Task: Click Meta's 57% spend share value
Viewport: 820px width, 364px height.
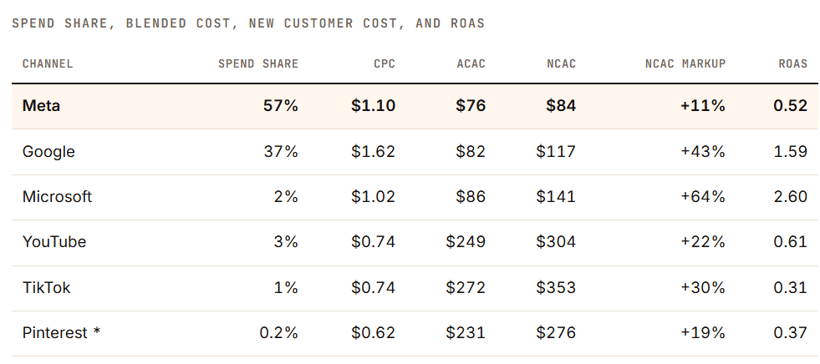Action: (x=281, y=106)
